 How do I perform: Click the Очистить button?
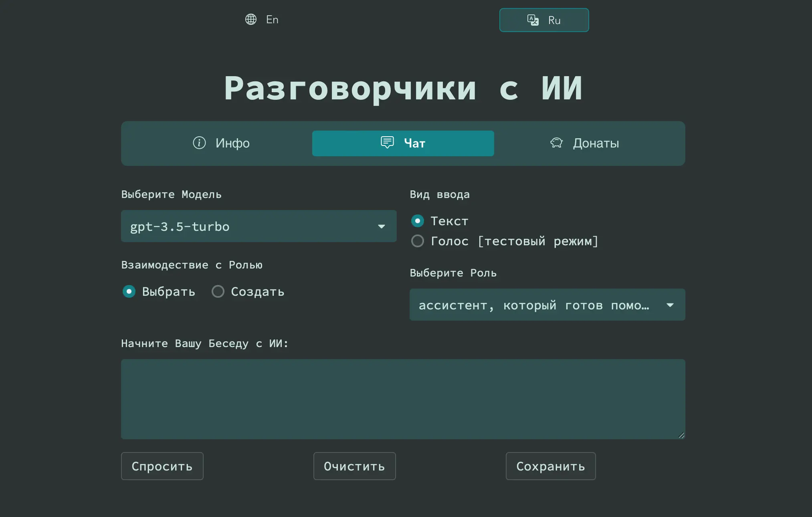(354, 466)
